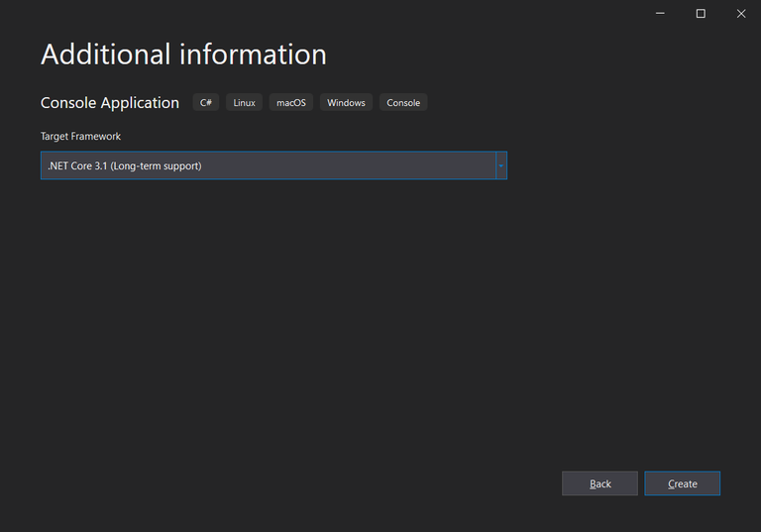Expand the Target Framework dropdown arrow

[x=500, y=165]
